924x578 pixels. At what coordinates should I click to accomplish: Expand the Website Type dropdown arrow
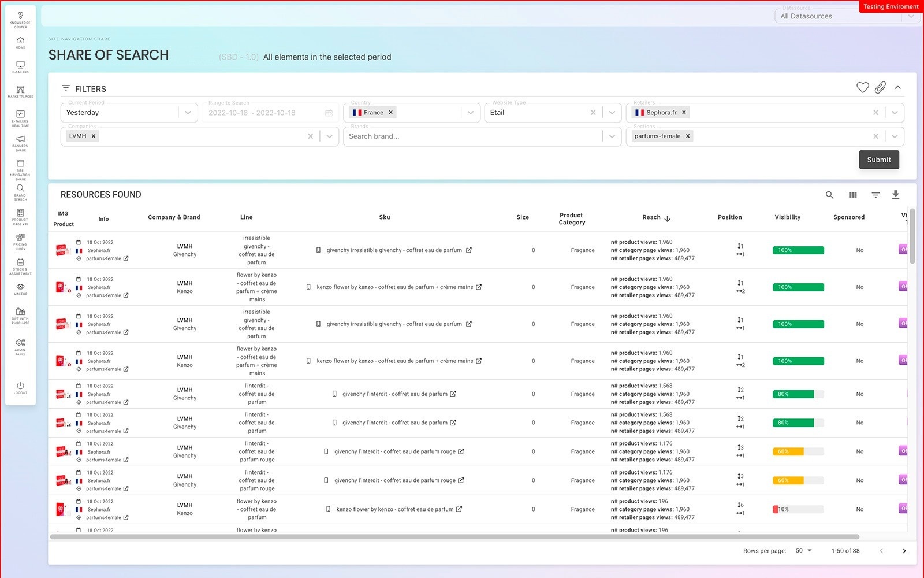coord(612,113)
